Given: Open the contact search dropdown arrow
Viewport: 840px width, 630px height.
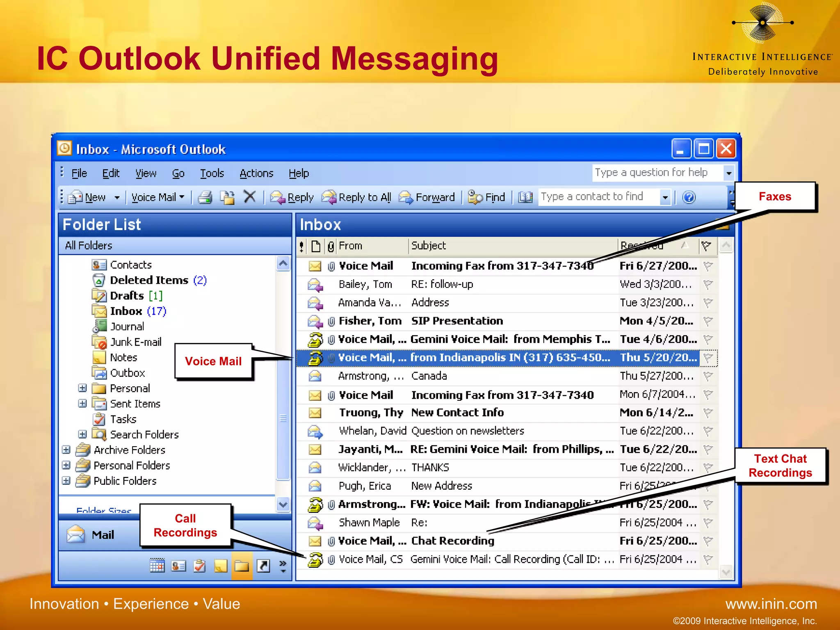Looking at the screenshot, I should 665,197.
